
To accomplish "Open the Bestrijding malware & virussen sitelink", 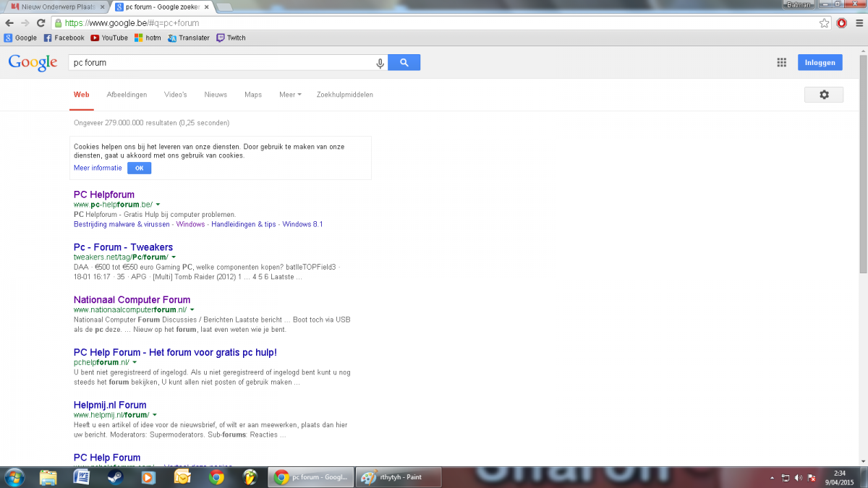I will [122, 224].
